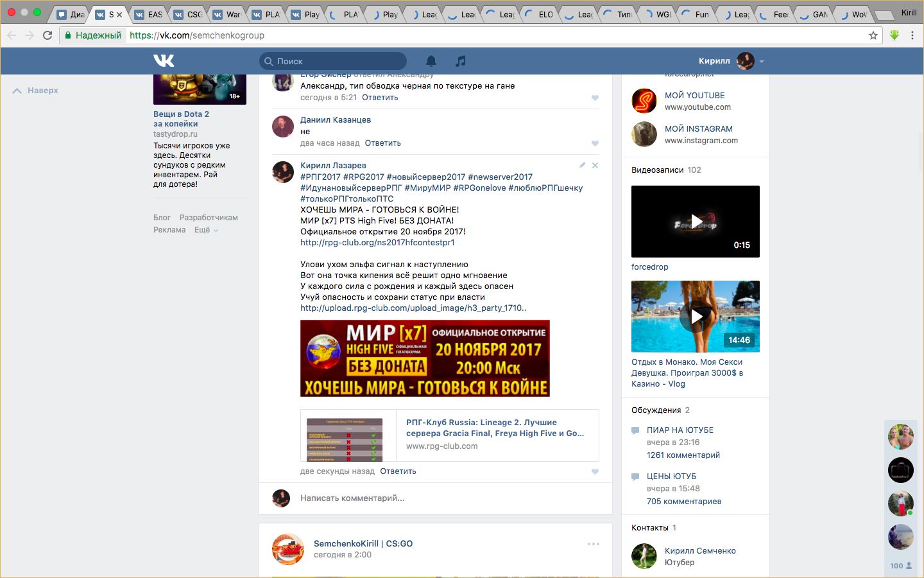Click Ответить under Даниил Казанцев's comment
The height and width of the screenshot is (578, 924).
tap(382, 143)
